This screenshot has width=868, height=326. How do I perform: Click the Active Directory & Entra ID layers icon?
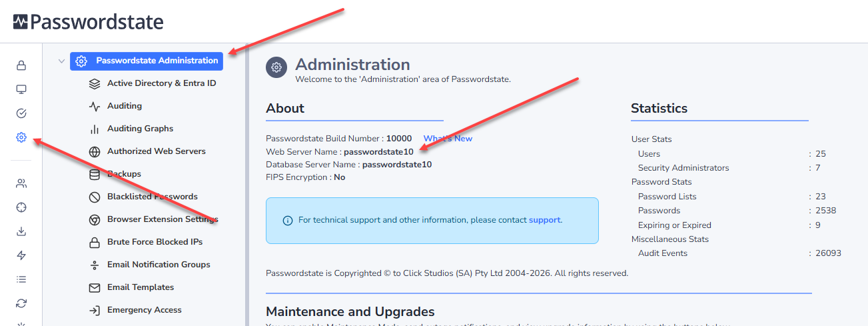tap(95, 83)
